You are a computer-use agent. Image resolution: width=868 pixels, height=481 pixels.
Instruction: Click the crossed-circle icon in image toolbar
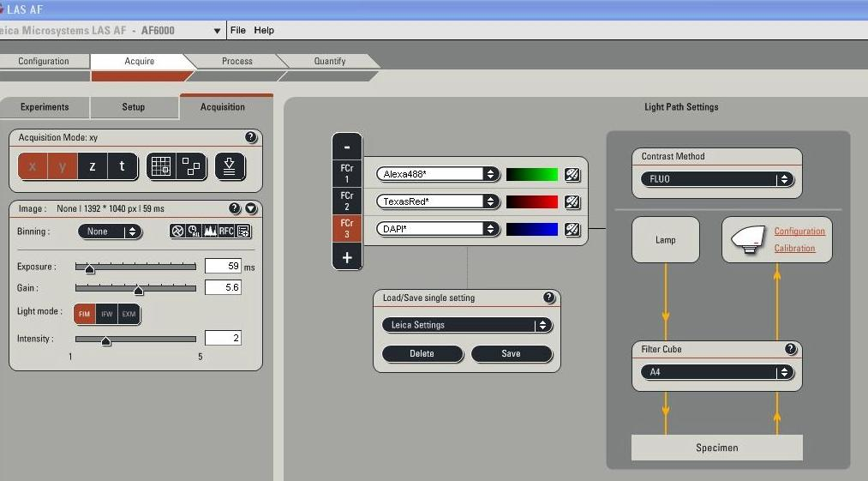(177, 231)
